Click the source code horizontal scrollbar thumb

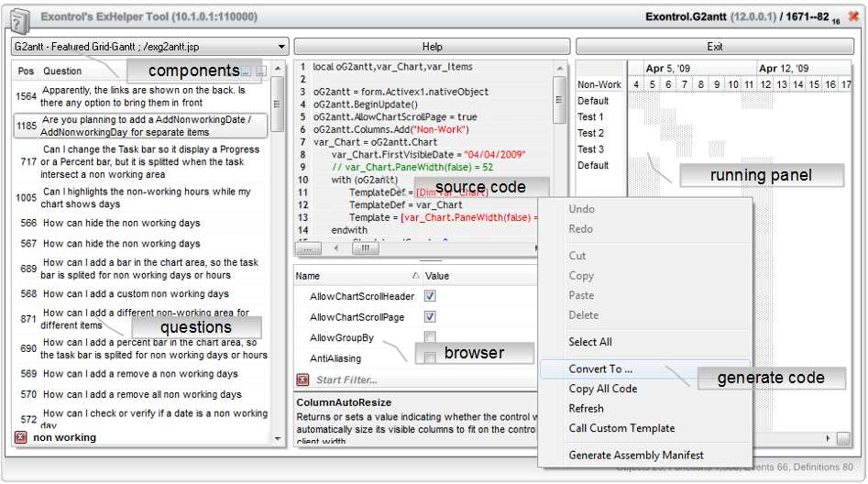pos(364,248)
